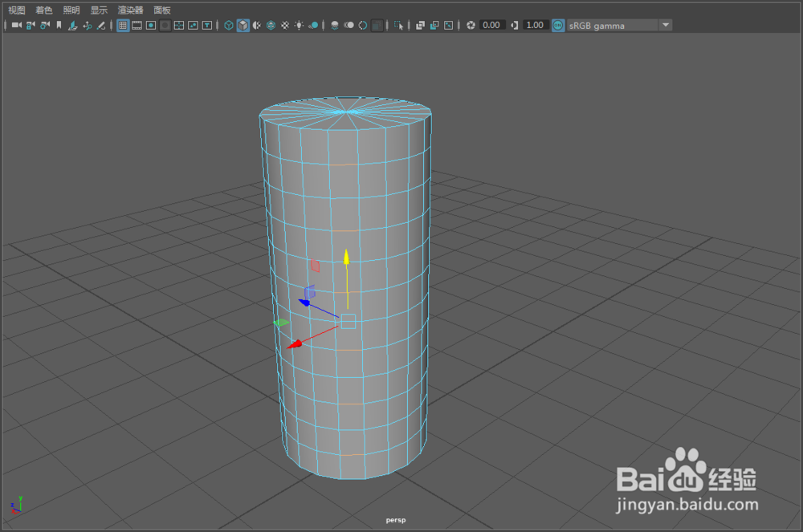Toggle the lock camera icon
This screenshot has height=532, width=803.
31,25
